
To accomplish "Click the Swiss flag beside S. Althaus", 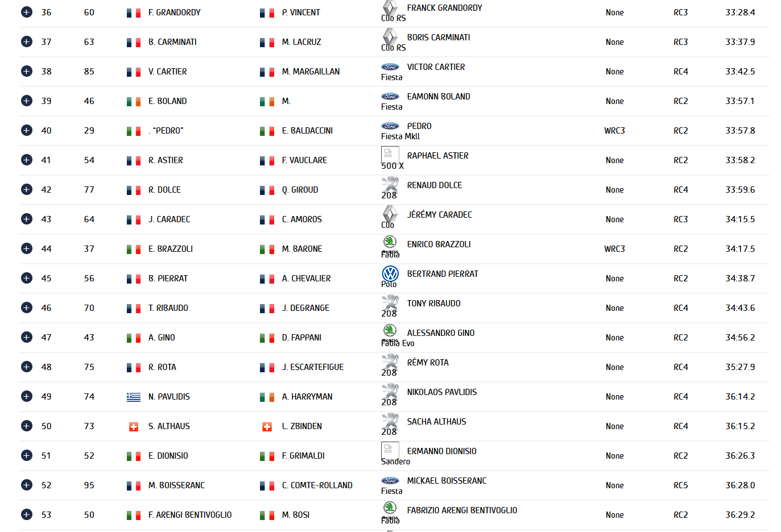I will (134, 426).
